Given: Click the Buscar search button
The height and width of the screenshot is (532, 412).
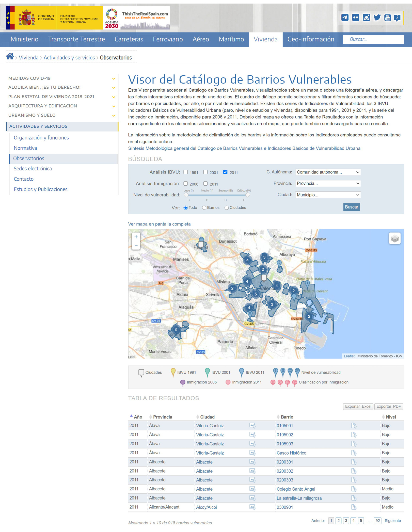Looking at the screenshot, I should [352, 207].
